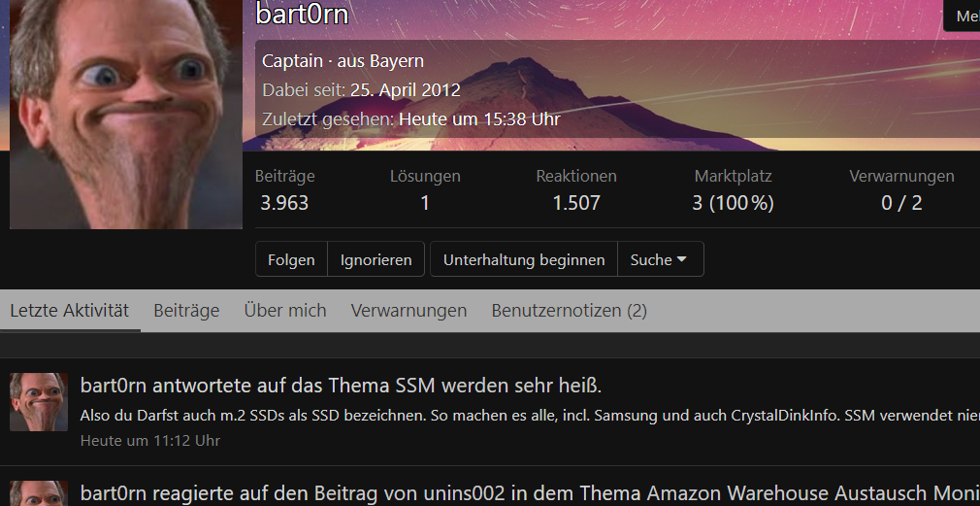Switch to the Verwarnungen tab
980x506 pixels.
click(x=408, y=310)
